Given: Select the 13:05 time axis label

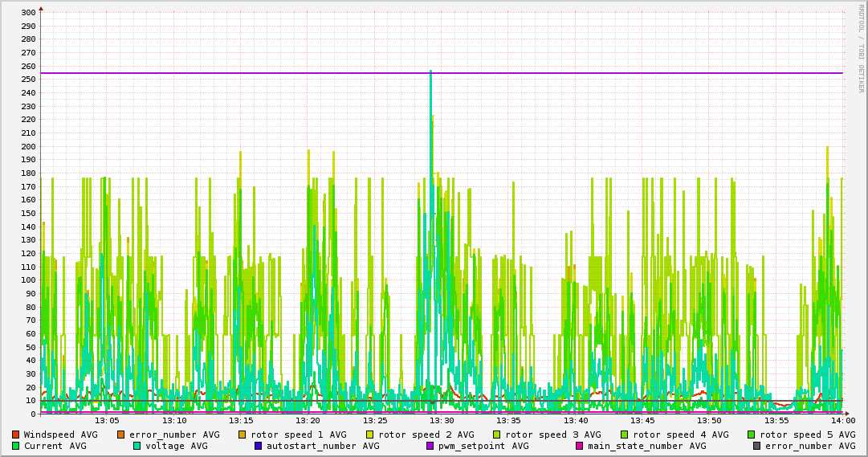Looking at the screenshot, I should [107, 421].
